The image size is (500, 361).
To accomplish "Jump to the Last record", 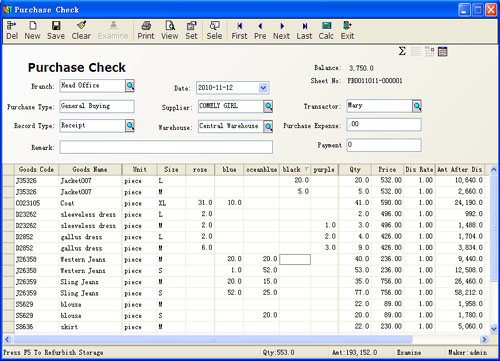I will tap(304, 30).
